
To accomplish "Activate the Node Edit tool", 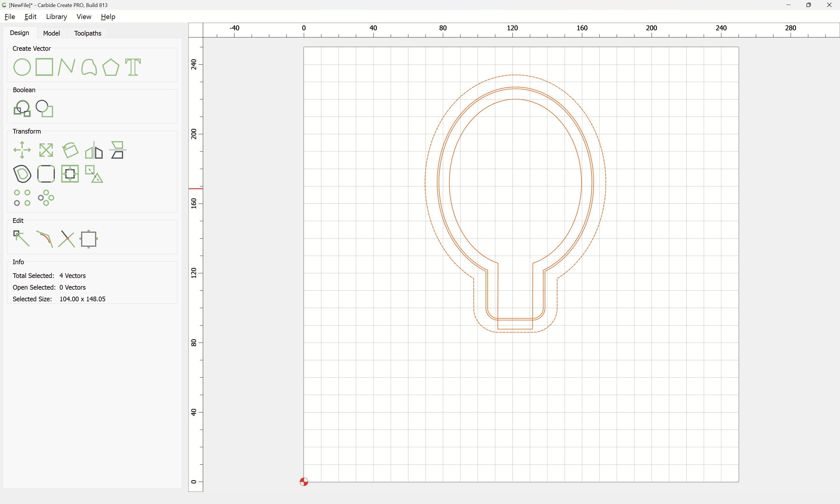I will click(x=21, y=238).
